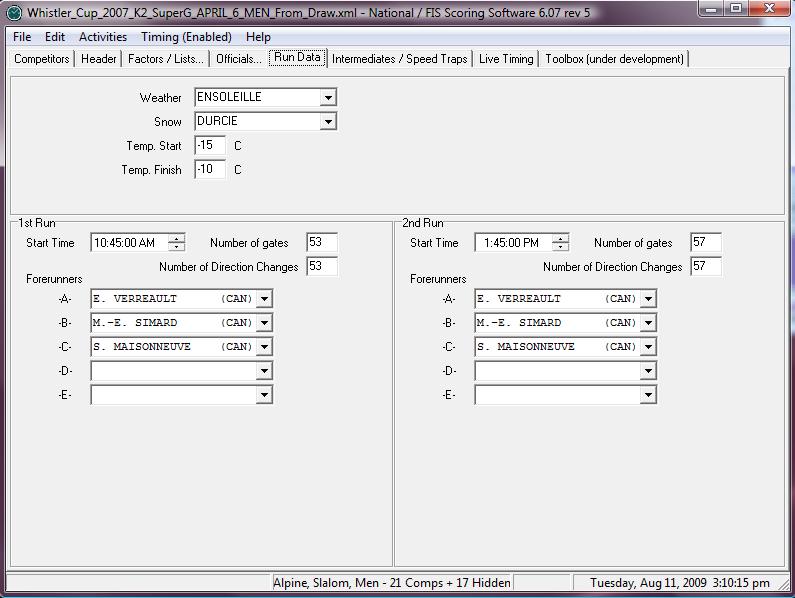Switch to the Competitors tab
Screen dimensions: 795x598
tap(42, 59)
